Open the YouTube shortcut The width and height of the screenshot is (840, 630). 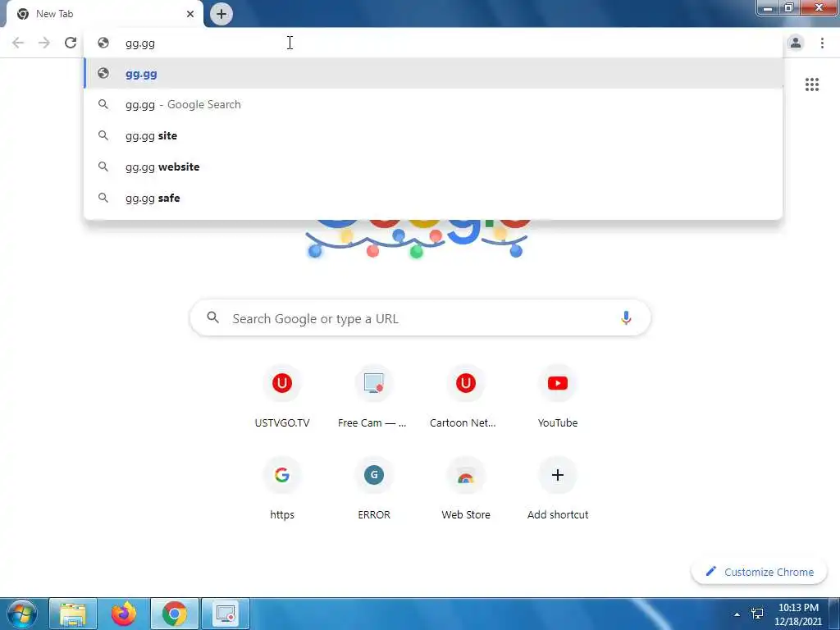[557, 398]
